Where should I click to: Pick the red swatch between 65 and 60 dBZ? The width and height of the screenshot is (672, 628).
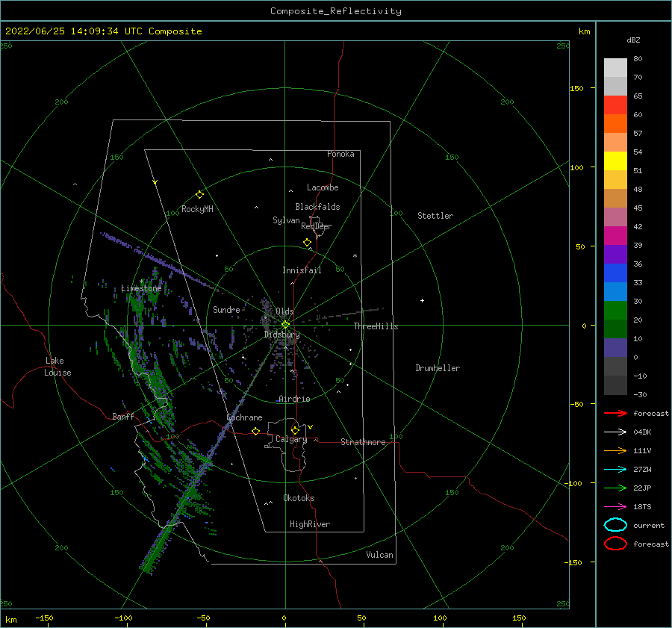(x=615, y=105)
